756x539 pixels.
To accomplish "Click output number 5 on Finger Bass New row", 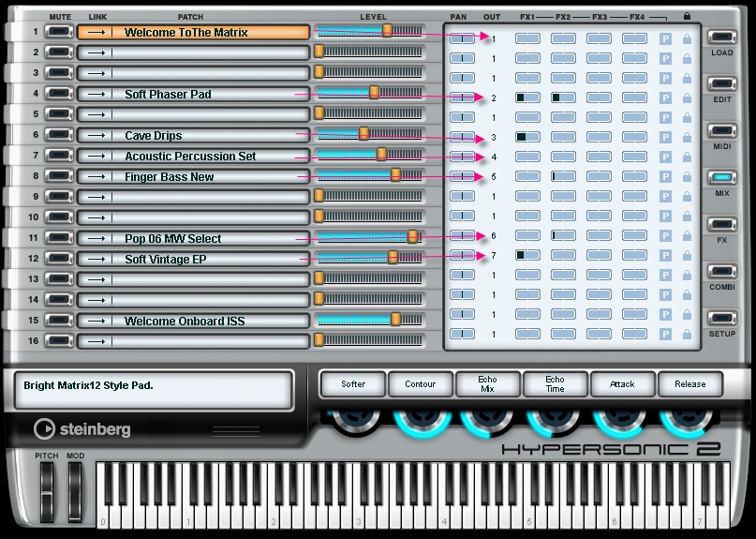I will pyautogui.click(x=494, y=177).
